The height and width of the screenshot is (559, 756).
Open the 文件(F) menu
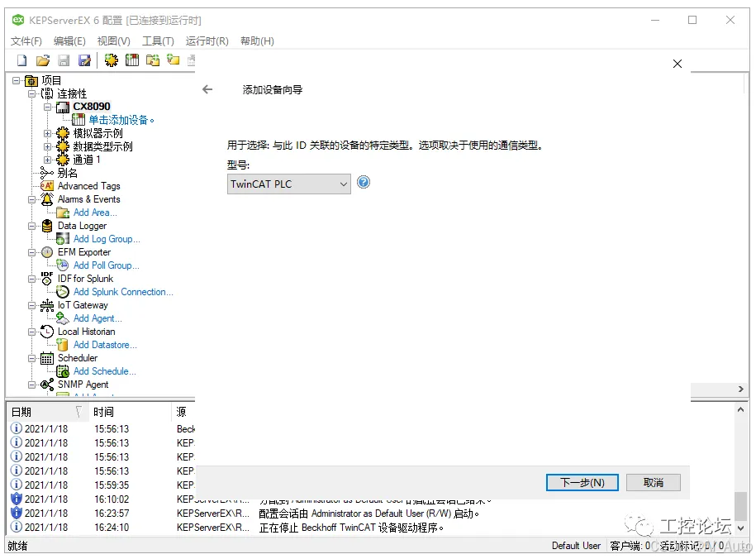point(26,41)
